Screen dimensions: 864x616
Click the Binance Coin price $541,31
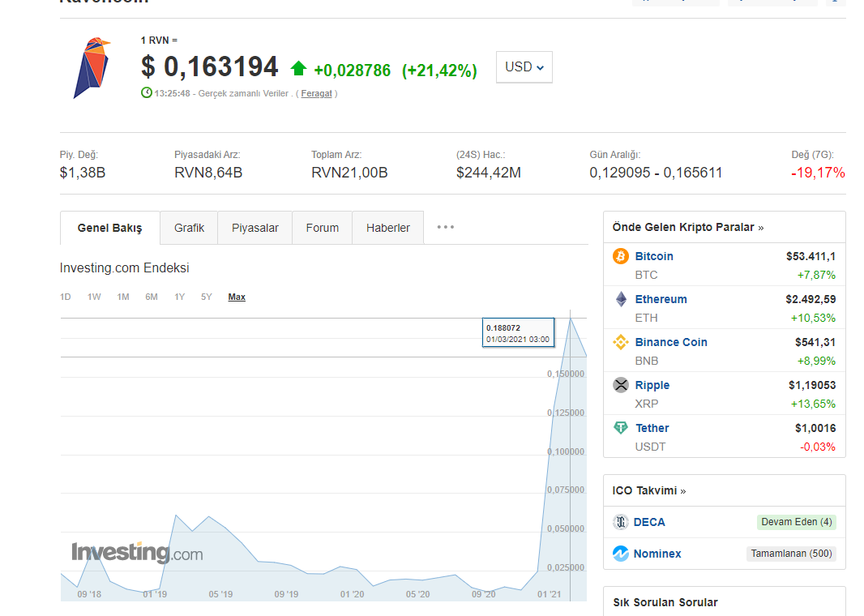click(815, 342)
